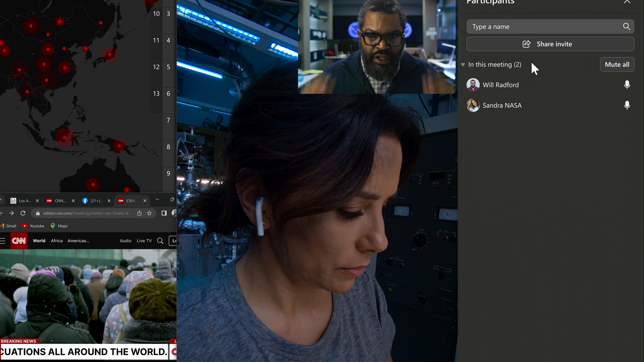Image resolution: width=644 pixels, height=362 pixels.
Task: Open browser side panel icon
Action: tap(164, 213)
